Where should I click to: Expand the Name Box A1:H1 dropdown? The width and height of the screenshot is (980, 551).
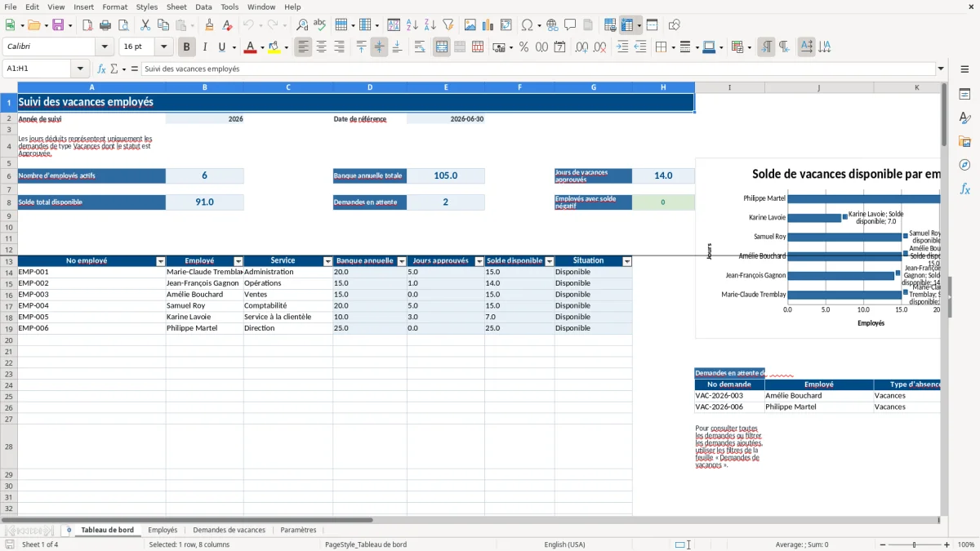pos(80,69)
